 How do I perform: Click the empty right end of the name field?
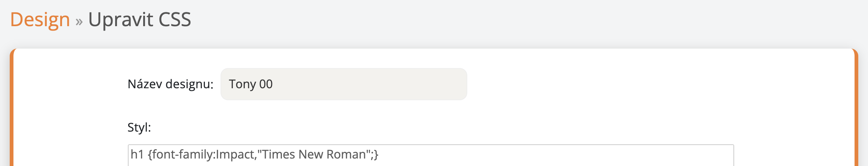(430, 84)
